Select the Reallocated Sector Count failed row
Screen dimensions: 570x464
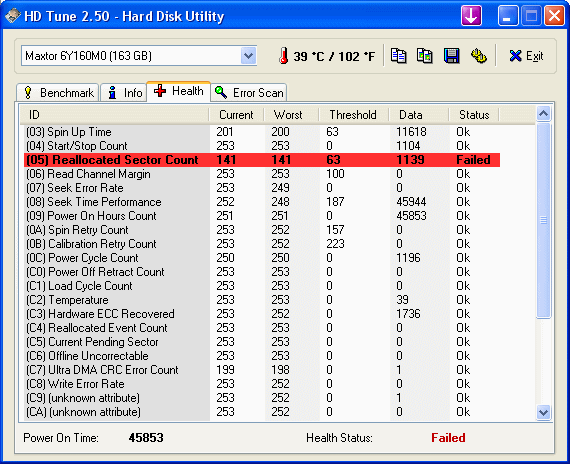(262, 160)
